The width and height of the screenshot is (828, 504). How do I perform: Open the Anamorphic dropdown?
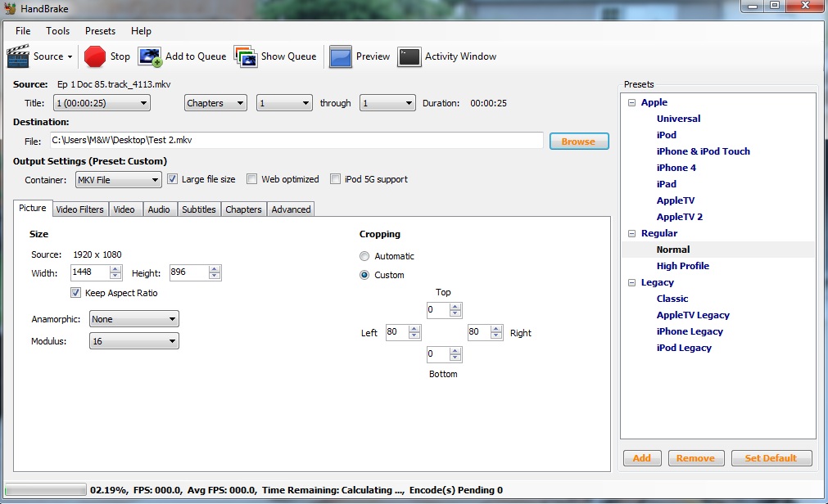[134, 319]
